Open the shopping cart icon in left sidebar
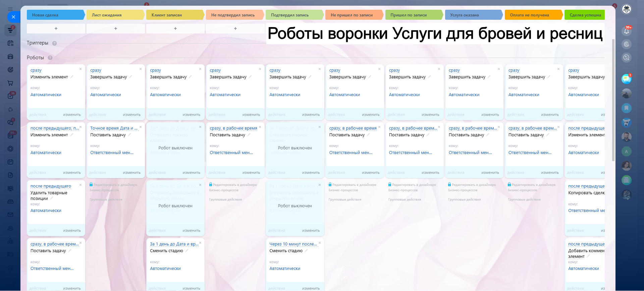Screen dimensions: 644x291 click(10, 83)
